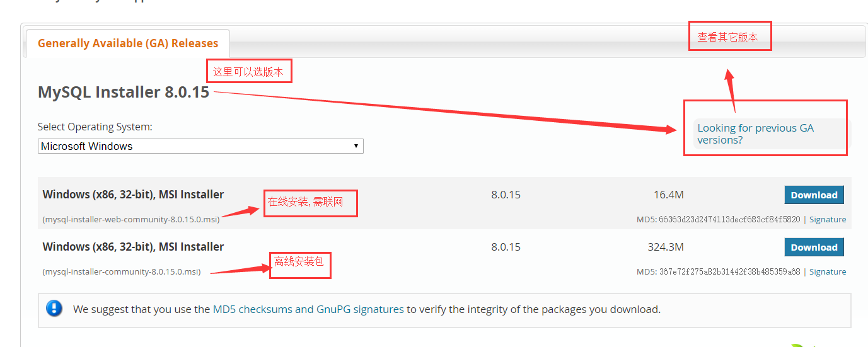Download the 324.3M offline MSI installer
This screenshot has width=868, height=347.
click(x=814, y=247)
